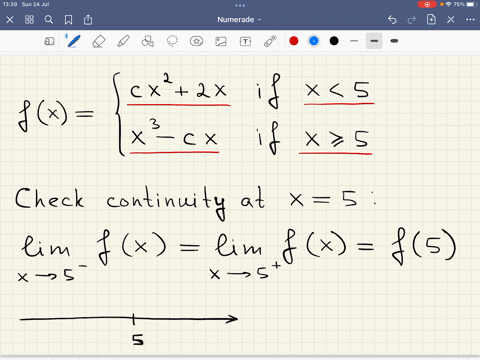The width and height of the screenshot is (480, 360).
Task: Select the thickest stroke width
Action: tap(394, 41)
